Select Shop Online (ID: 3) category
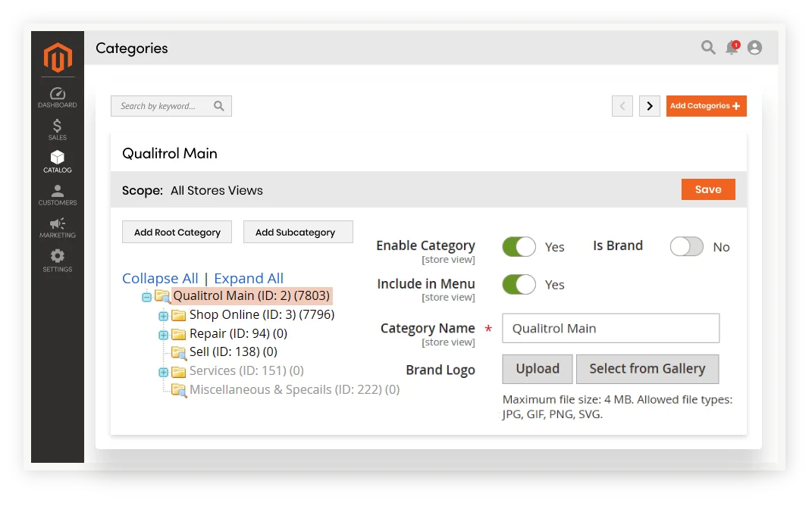 [x=262, y=314]
